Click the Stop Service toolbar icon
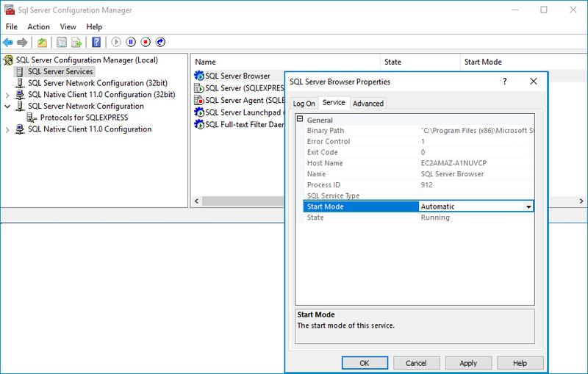This screenshot has width=588, height=374. click(x=146, y=43)
